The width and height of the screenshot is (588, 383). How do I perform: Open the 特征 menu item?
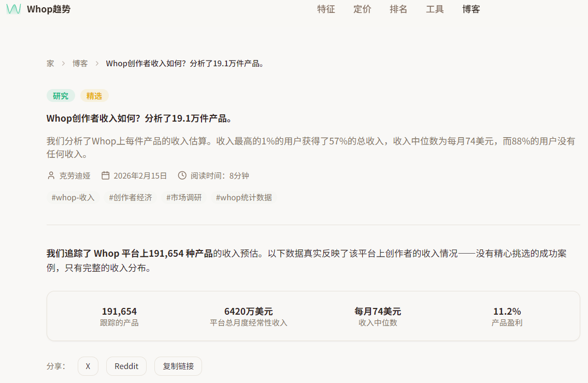(326, 9)
